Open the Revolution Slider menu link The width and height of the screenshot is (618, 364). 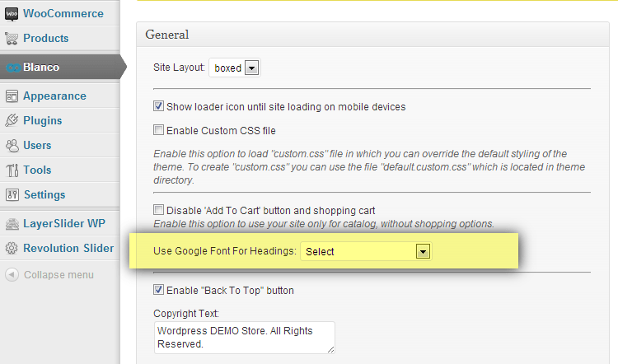click(68, 249)
